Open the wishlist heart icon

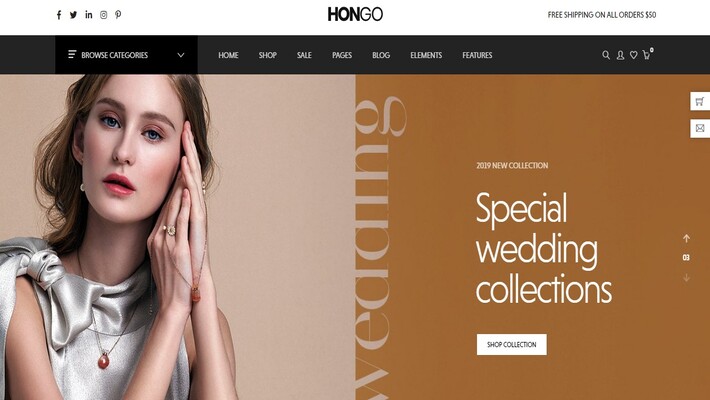point(634,55)
